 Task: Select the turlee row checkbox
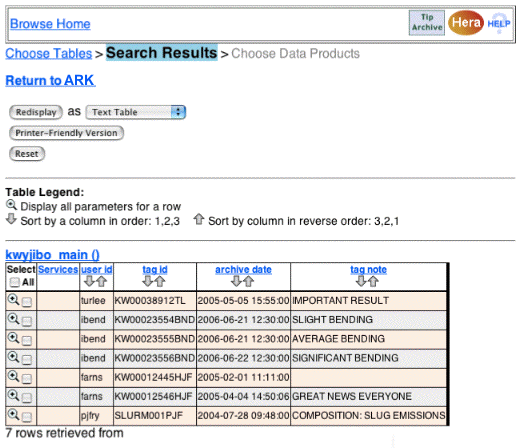(x=27, y=302)
